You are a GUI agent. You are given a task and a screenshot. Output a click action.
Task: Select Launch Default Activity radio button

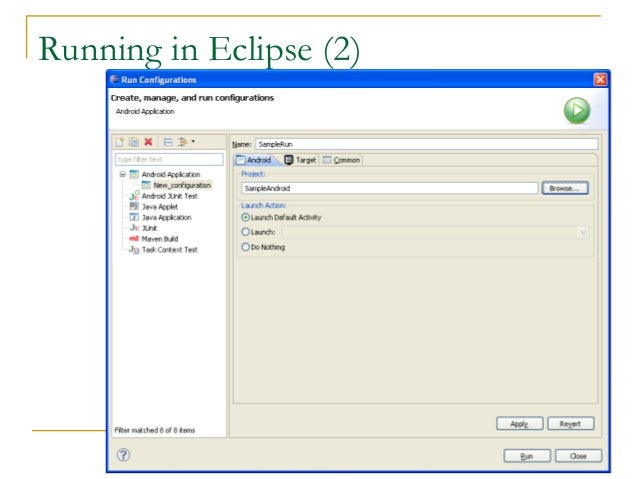pyautogui.click(x=245, y=217)
